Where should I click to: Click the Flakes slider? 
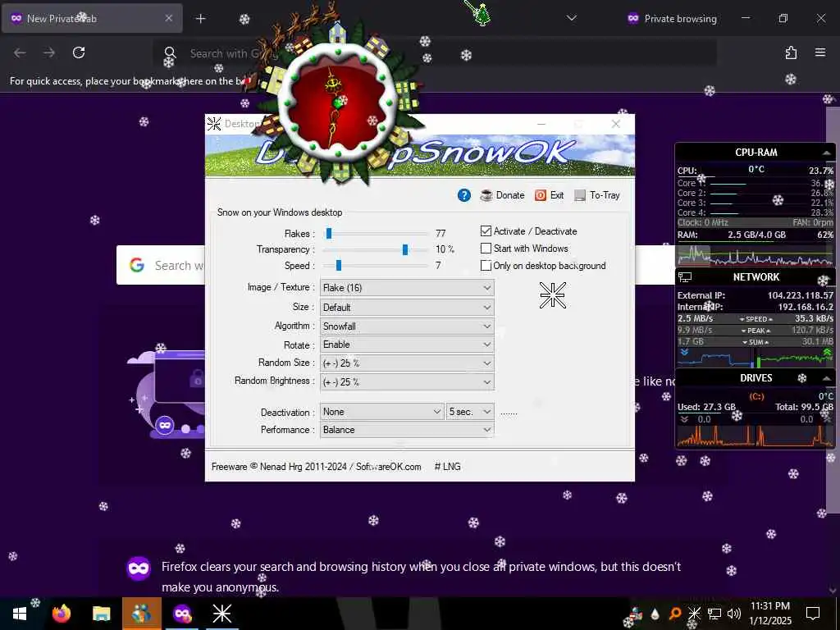pos(375,234)
